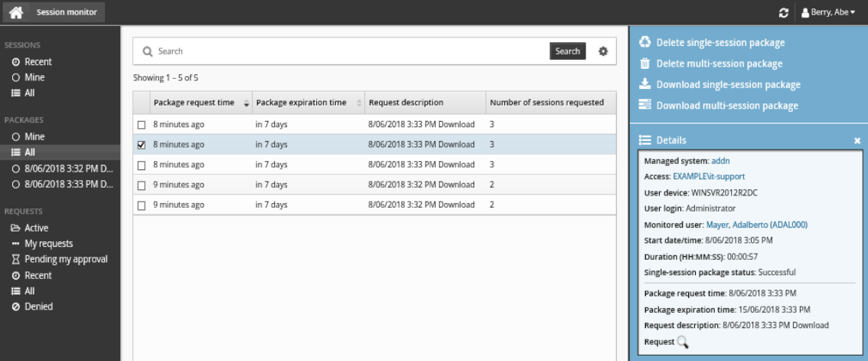
Task: Click the Delete multi-session package trash icon
Action: click(645, 64)
